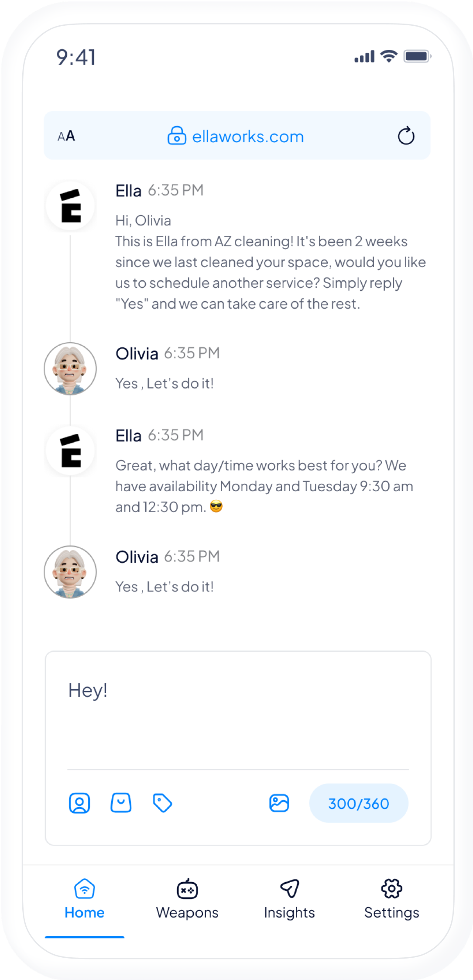The image size is (473, 980).
Task: Click the shopping bag icon in composer
Action: 121,803
